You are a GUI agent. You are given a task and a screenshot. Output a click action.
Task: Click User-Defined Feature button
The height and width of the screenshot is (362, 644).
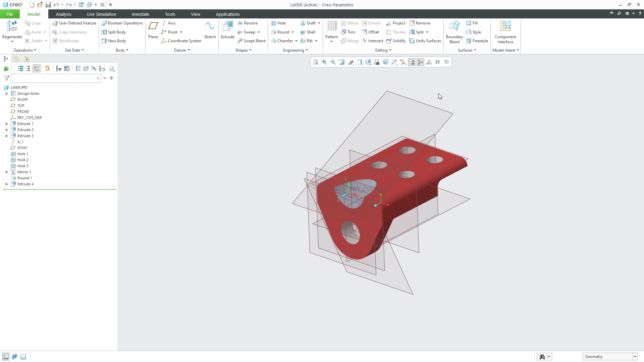74,23
